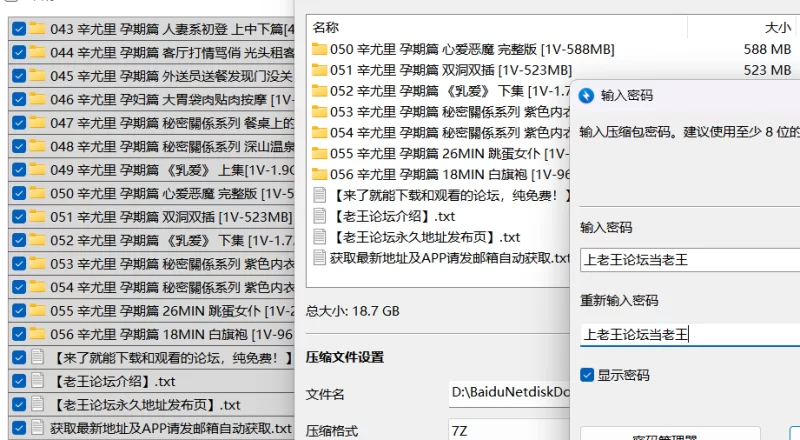Click the file icon of 【老王论坛永久地址发布页】.txt in left list

37,404
